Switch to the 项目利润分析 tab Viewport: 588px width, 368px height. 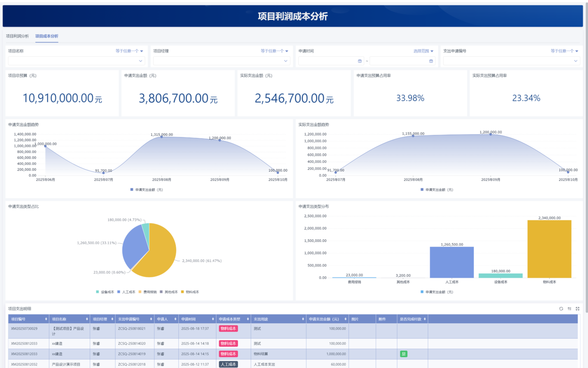click(x=17, y=36)
